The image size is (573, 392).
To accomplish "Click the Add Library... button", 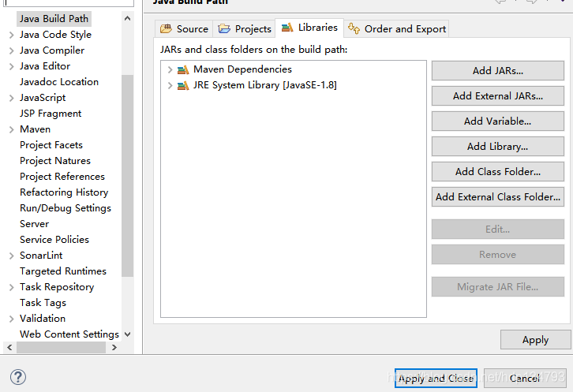I will (x=498, y=146).
